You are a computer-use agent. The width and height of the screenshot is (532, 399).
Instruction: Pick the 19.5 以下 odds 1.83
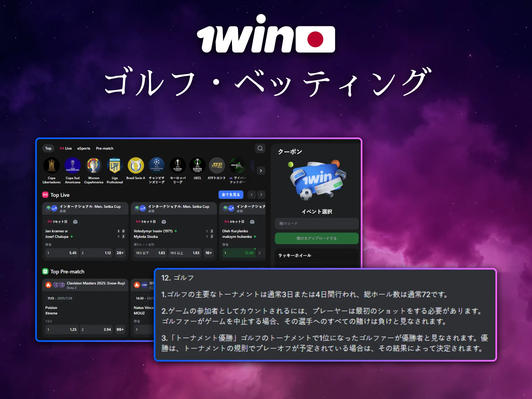150,253
